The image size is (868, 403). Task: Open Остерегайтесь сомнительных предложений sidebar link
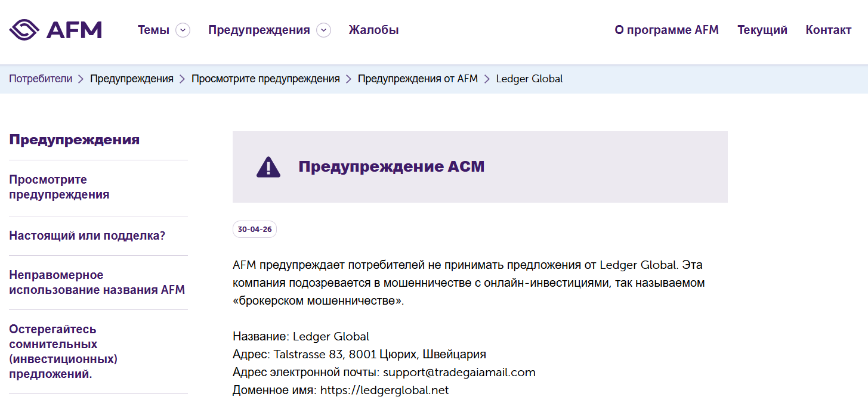coord(63,352)
